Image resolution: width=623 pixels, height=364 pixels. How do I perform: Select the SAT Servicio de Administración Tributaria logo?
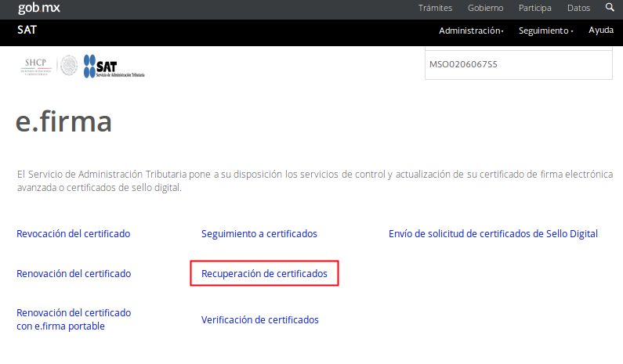tap(114, 67)
